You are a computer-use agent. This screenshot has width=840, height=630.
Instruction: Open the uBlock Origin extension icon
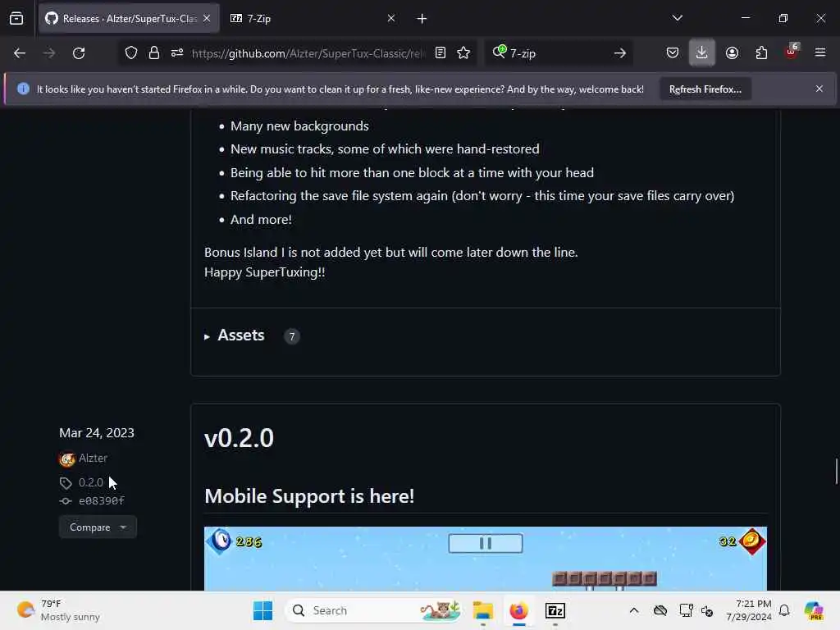[x=792, y=52]
